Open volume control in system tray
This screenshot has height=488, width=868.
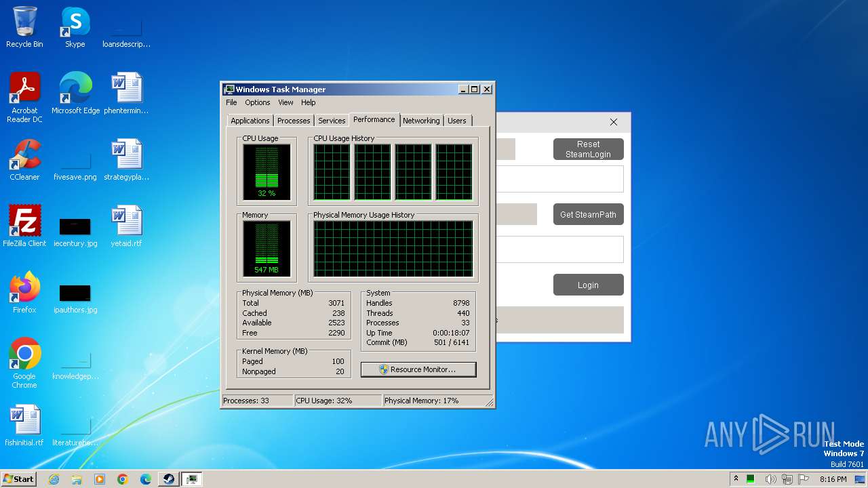tap(770, 479)
